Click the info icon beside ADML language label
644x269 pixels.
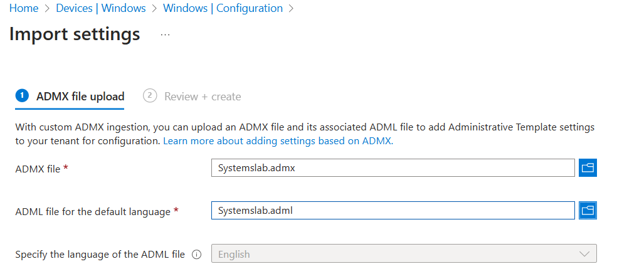[x=196, y=255]
